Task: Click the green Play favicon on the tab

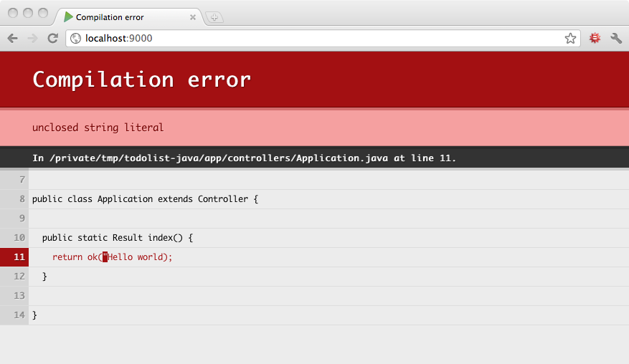Action: [69, 16]
